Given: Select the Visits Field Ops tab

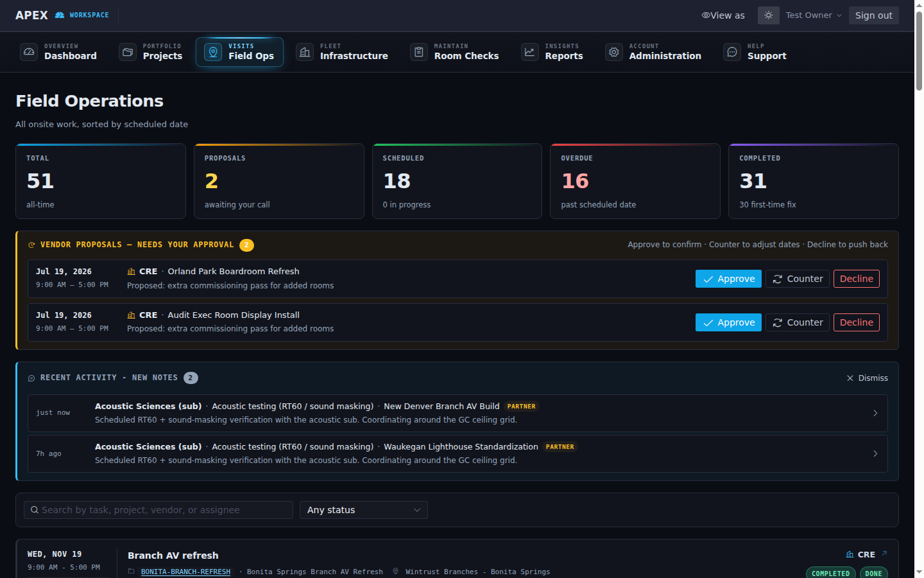Looking at the screenshot, I should [x=239, y=52].
